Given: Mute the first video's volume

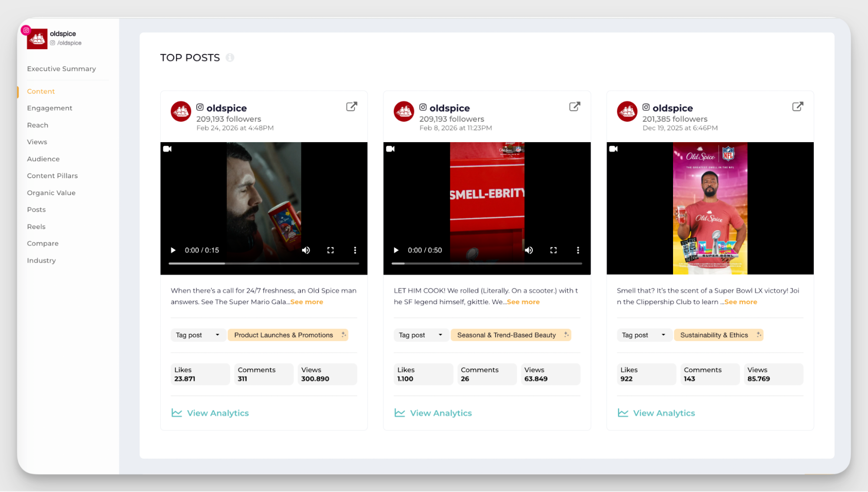Looking at the screenshot, I should (306, 250).
